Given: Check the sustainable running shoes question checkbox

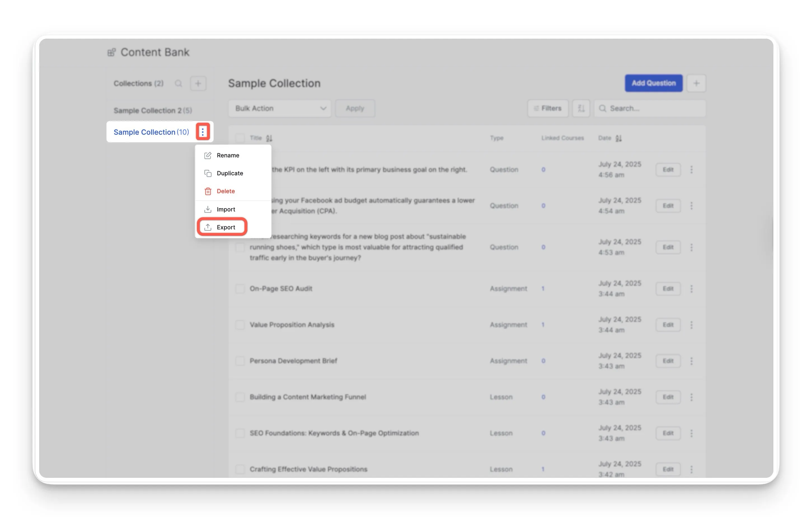Looking at the screenshot, I should click(x=240, y=247).
